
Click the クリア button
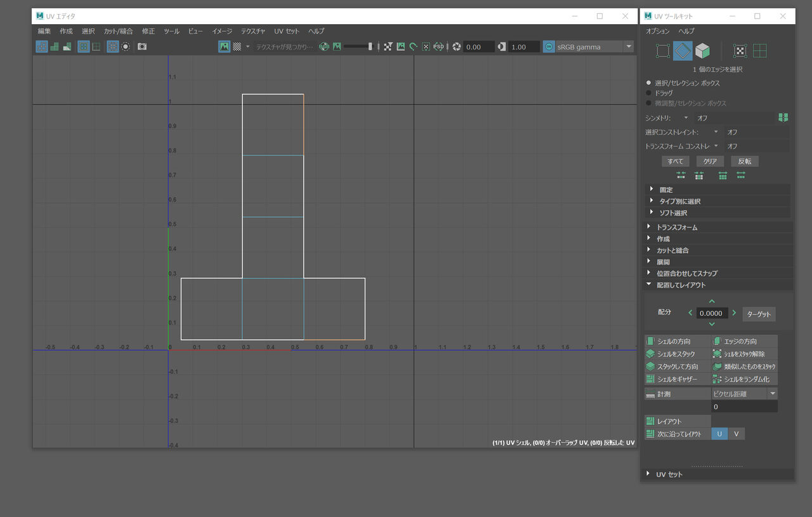[710, 161]
